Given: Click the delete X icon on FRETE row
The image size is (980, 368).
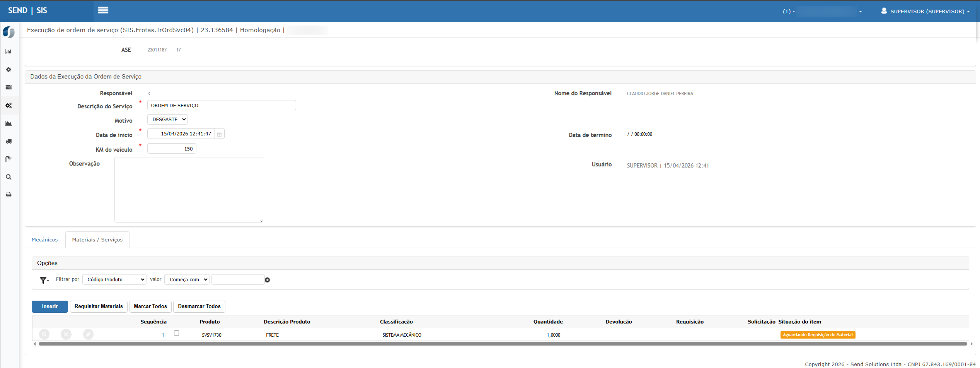Looking at the screenshot, I should (66, 334).
